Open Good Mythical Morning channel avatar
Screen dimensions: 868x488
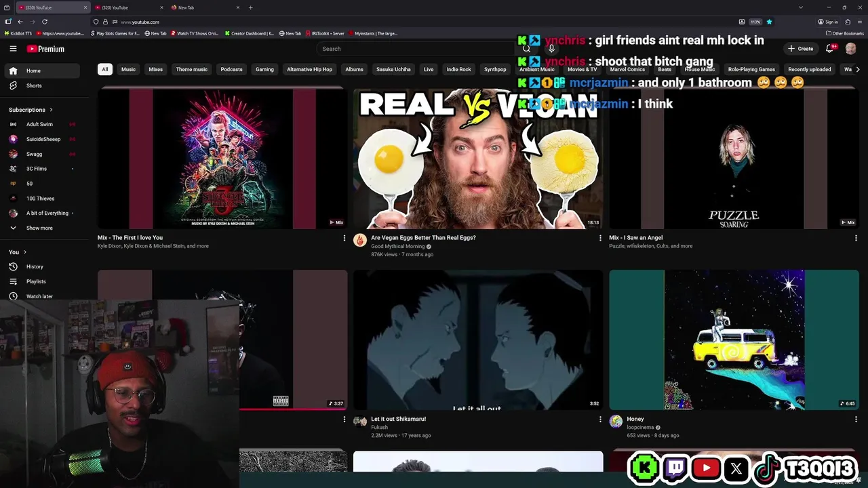[x=360, y=240]
